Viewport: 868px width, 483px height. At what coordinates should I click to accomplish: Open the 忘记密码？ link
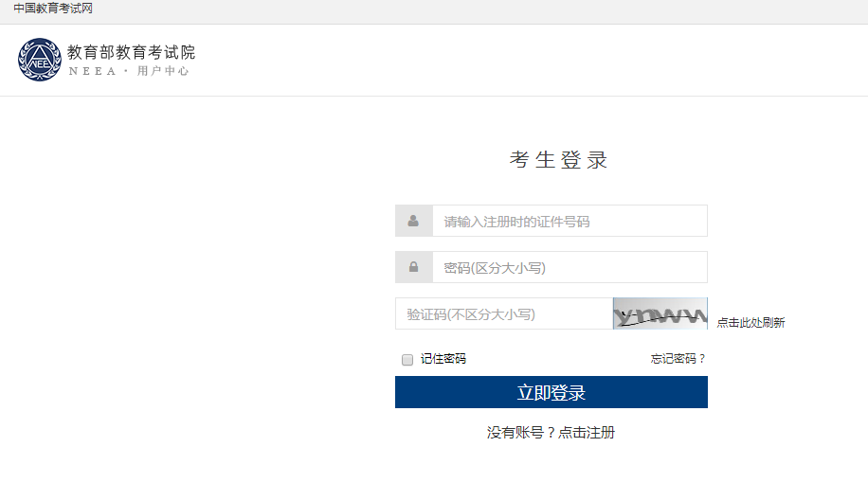point(678,359)
